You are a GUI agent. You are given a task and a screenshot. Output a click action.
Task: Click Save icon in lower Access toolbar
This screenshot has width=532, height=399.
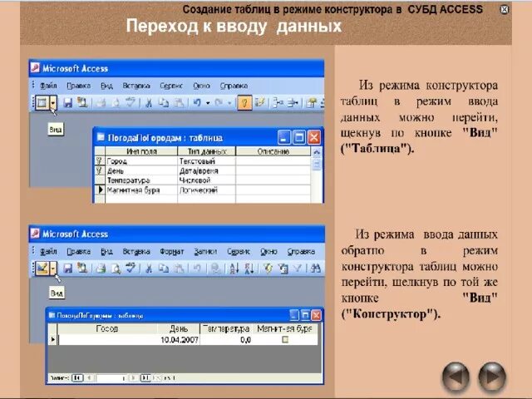tap(68, 268)
